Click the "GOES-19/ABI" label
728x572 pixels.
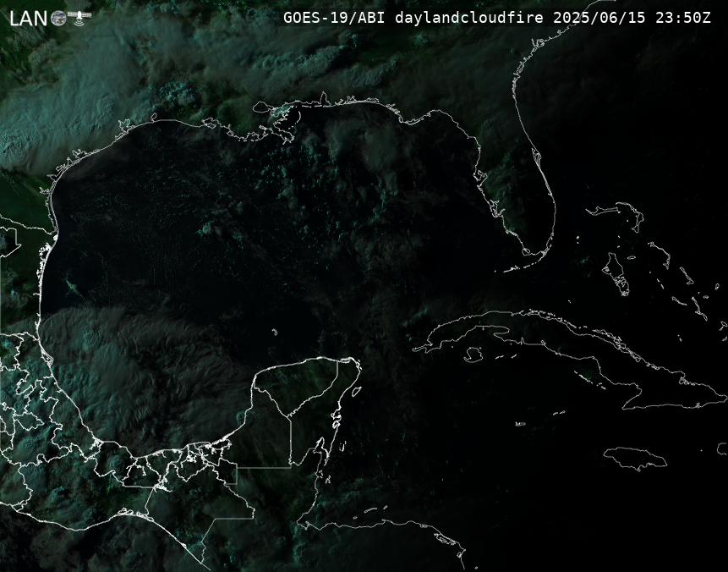(334, 18)
